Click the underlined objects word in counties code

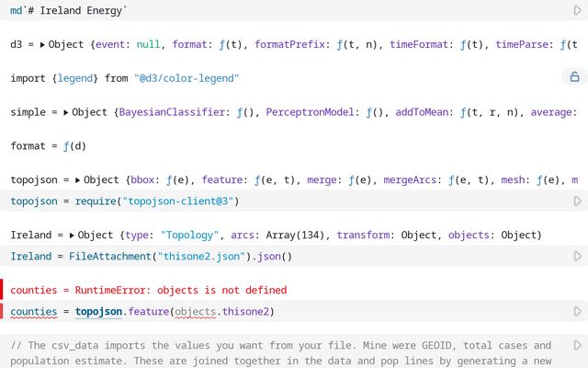pos(194,312)
